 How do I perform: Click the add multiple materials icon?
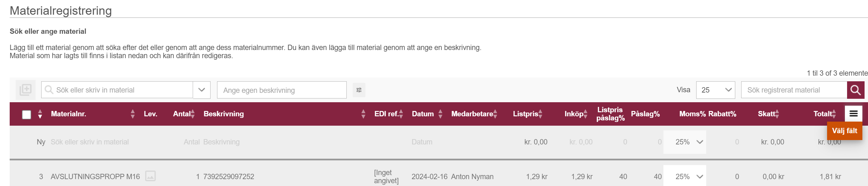click(26, 90)
